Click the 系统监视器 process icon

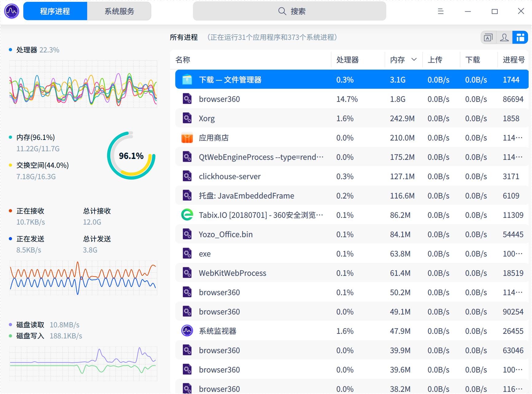pos(187,331)
